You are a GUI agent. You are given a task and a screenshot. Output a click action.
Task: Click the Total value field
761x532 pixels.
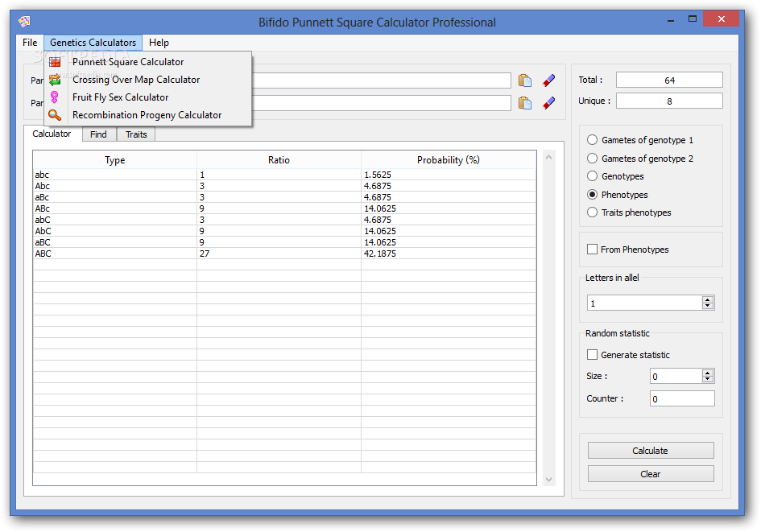pyautogui.click(x=669, y=80)
